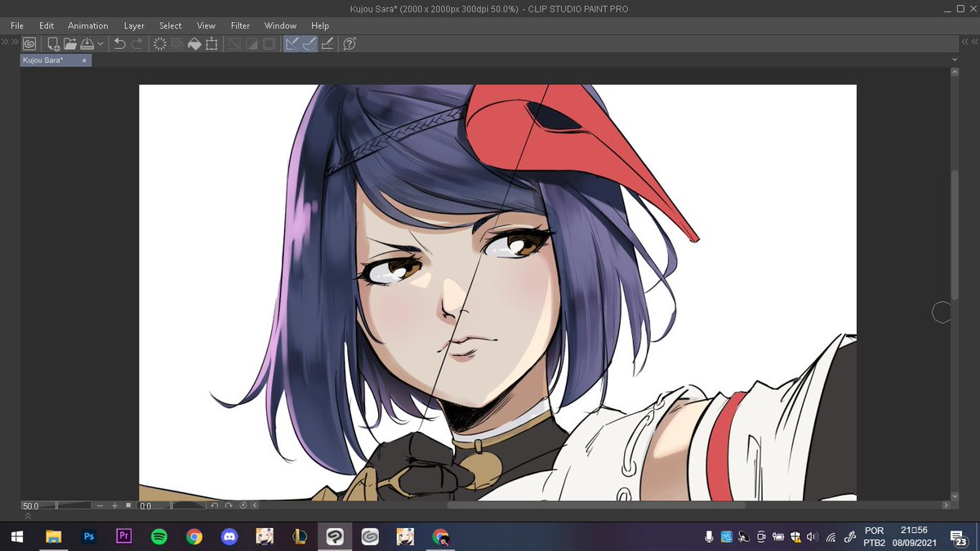Open League of Legends taskbar icon

tap(300, 537)
